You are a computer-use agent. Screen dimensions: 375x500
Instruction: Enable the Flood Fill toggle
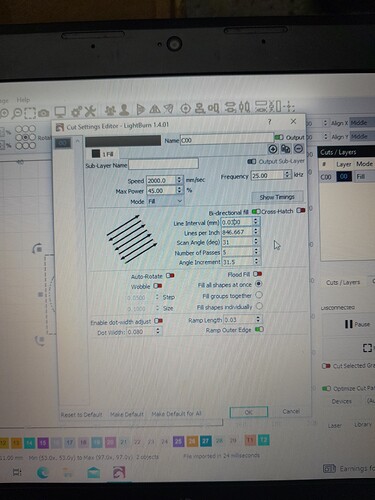coord(257,274)
